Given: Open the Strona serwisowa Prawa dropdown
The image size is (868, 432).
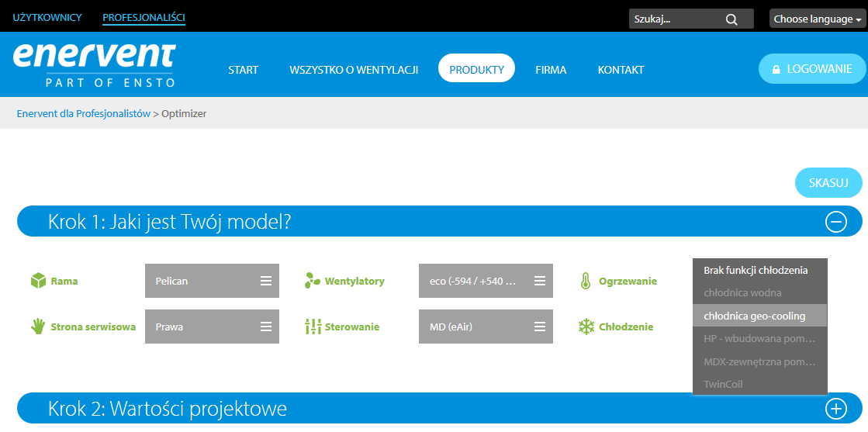Looking at the screenshot, I should coord(212,327).
